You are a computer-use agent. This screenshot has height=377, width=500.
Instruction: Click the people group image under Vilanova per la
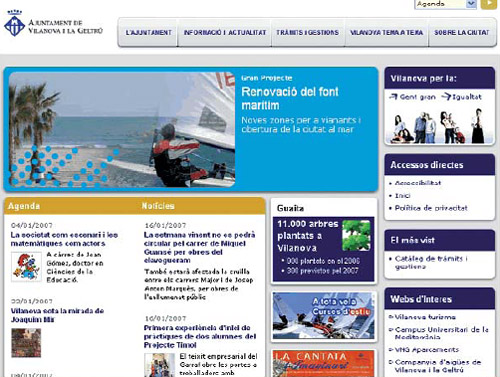439,126
